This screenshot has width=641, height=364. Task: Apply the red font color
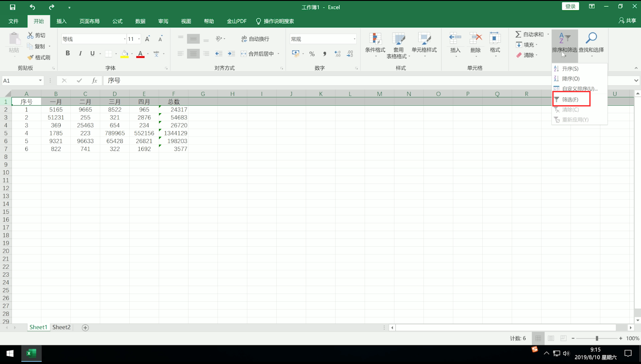pos(140,54)
